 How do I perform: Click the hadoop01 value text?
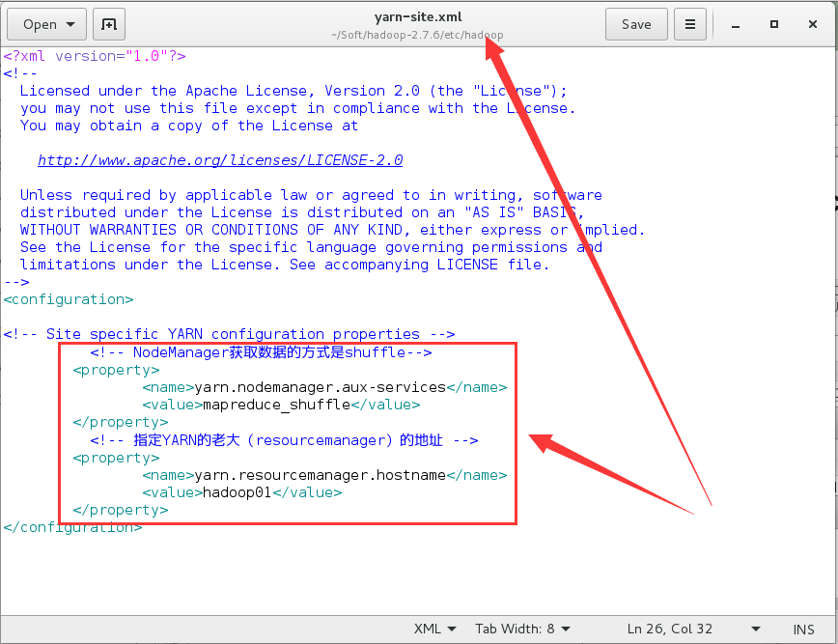coord(237,492)
